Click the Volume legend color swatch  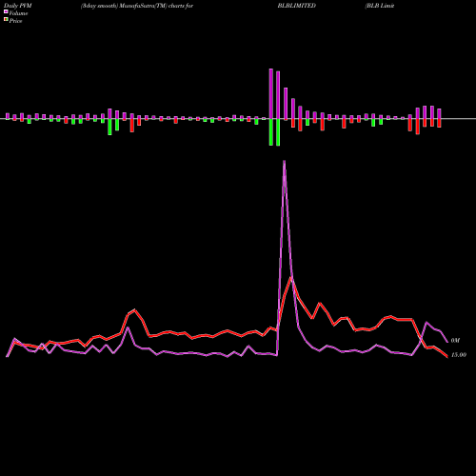[6, 11]
